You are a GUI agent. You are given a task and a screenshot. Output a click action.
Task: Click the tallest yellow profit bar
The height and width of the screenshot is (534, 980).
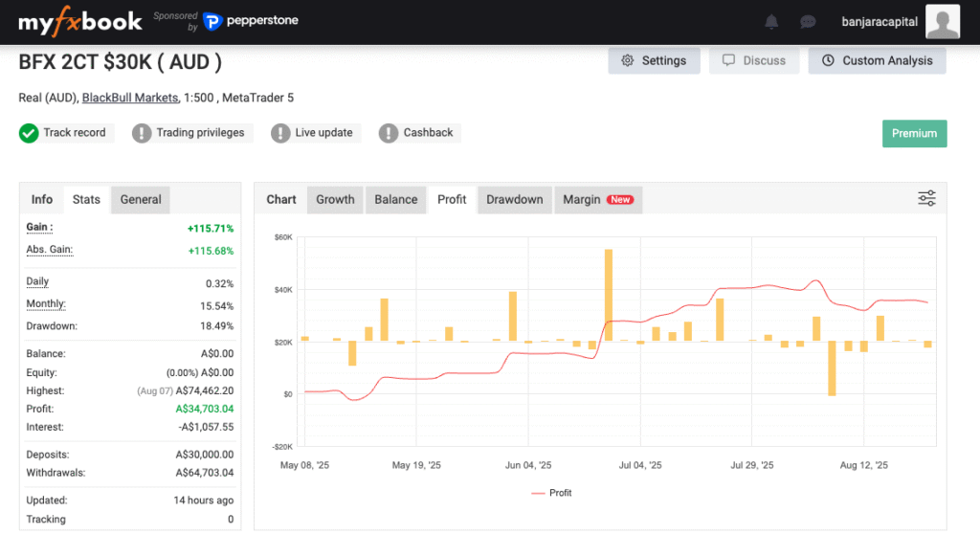(x=609, y=295)
